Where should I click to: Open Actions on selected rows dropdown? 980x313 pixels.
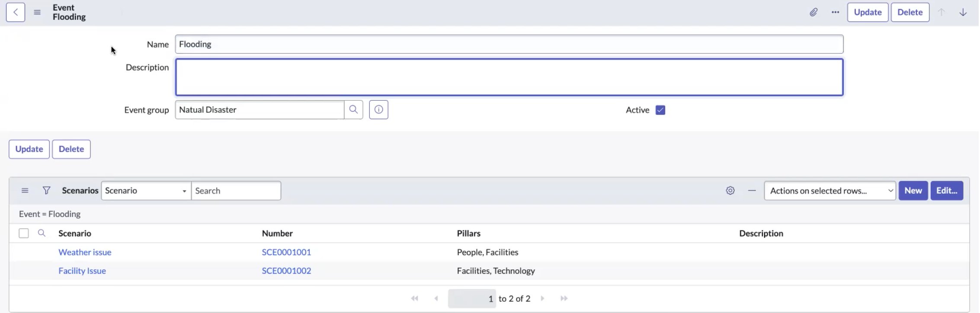pos(829,191)
